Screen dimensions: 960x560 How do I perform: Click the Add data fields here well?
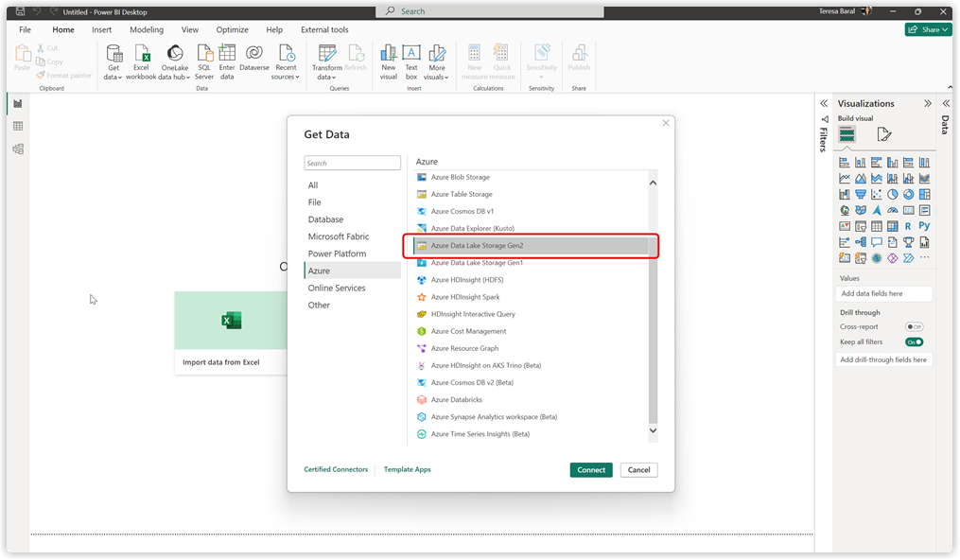click(883, 294)
